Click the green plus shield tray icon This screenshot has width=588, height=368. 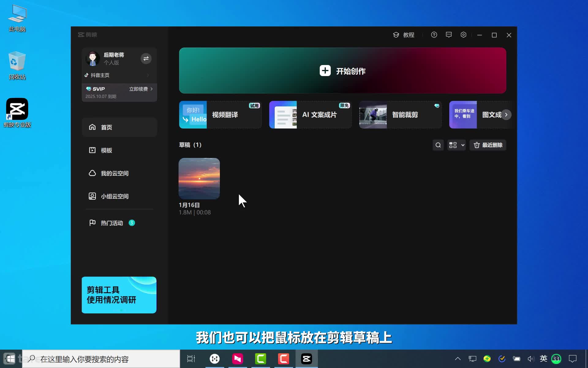(487, 358)
